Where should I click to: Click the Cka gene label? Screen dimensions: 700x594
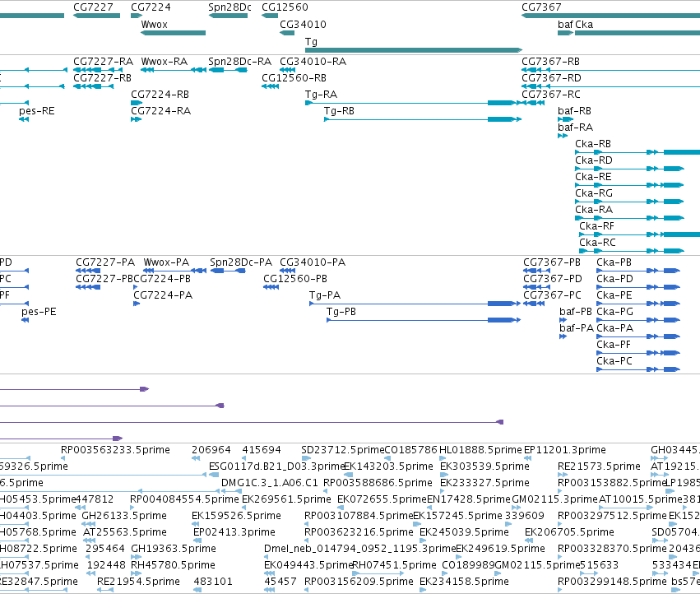point(584,25)
